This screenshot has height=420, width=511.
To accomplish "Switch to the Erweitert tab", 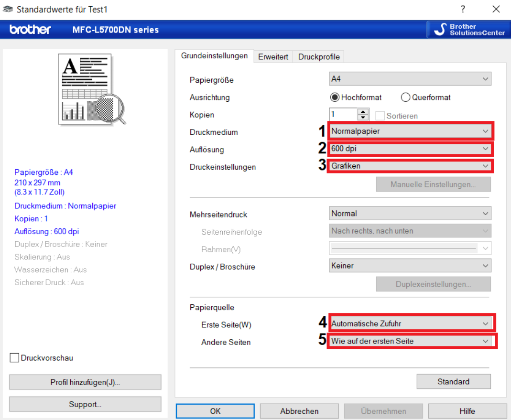I will pyautogui.click(x=273, y=57).
